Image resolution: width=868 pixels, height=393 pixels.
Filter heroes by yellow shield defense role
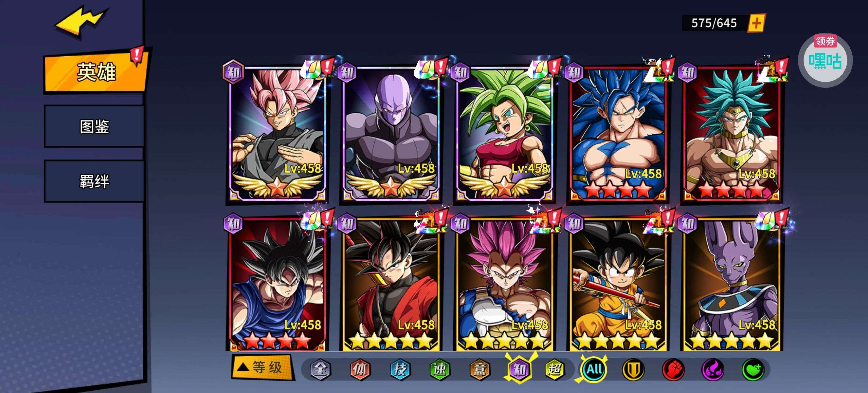tap(633, 369)
